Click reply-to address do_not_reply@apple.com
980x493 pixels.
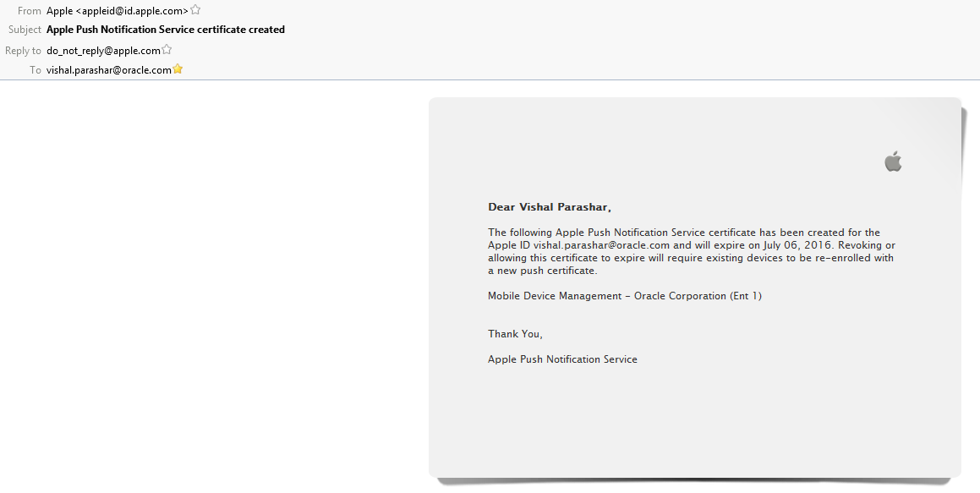pos(103,51)
